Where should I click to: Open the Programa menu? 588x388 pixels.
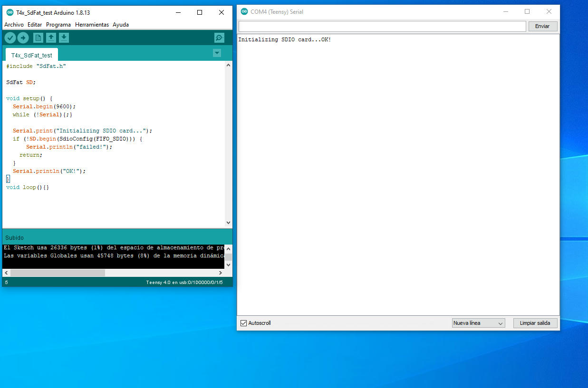pyautogui.click(x=58, y=25)
